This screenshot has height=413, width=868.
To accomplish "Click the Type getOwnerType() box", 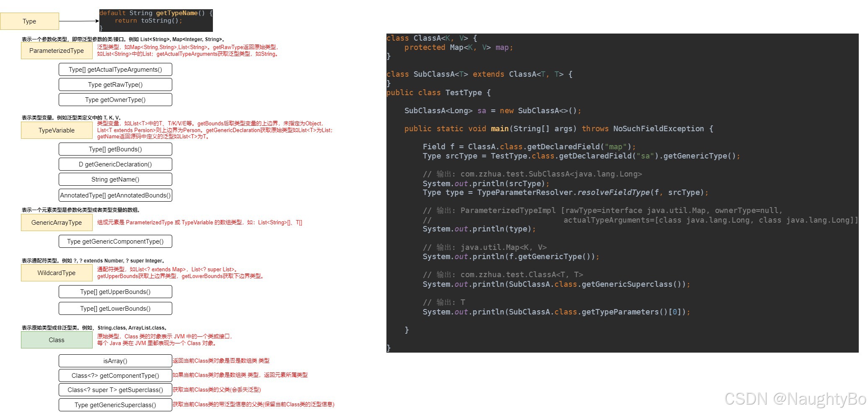I will [x=115, y=99].
